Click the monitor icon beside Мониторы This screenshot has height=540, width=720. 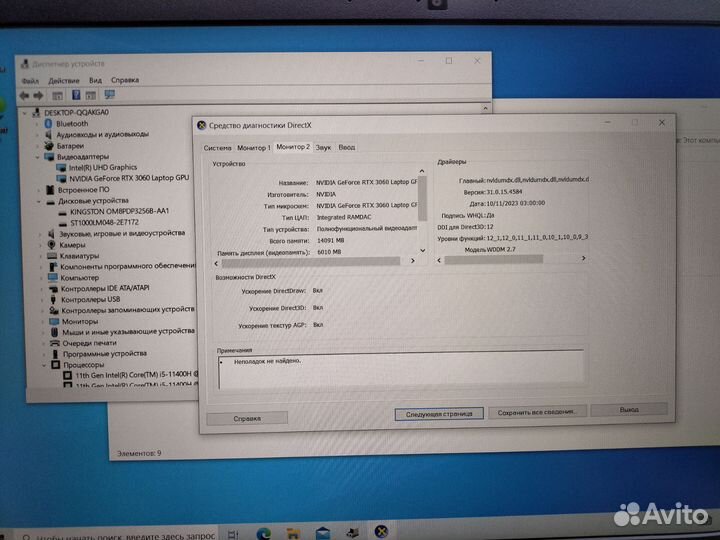click(54, 321)
